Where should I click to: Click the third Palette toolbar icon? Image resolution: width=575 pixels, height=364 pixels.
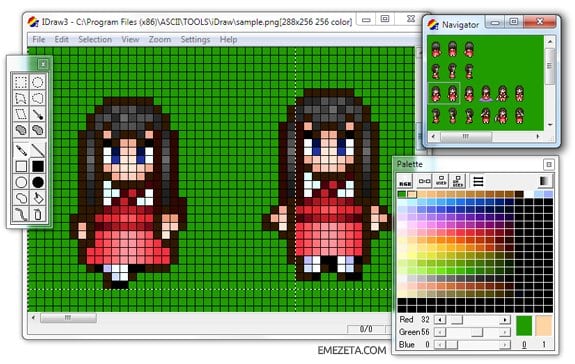441,181
